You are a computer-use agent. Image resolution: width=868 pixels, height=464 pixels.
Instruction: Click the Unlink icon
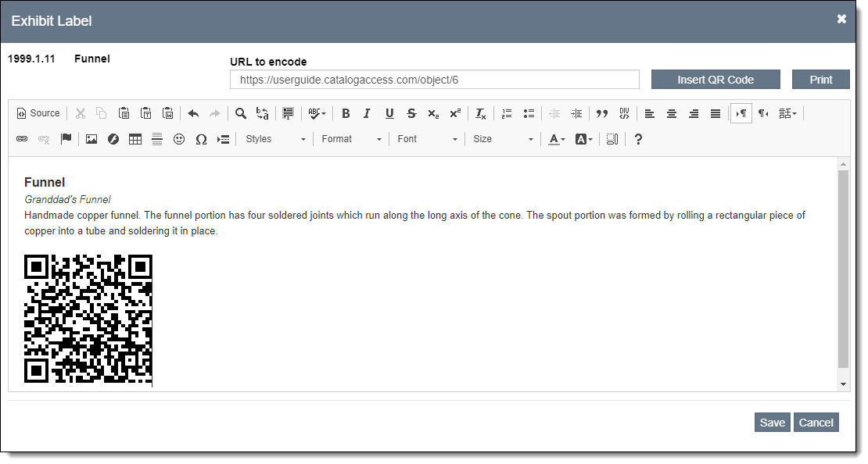[44, 139]
